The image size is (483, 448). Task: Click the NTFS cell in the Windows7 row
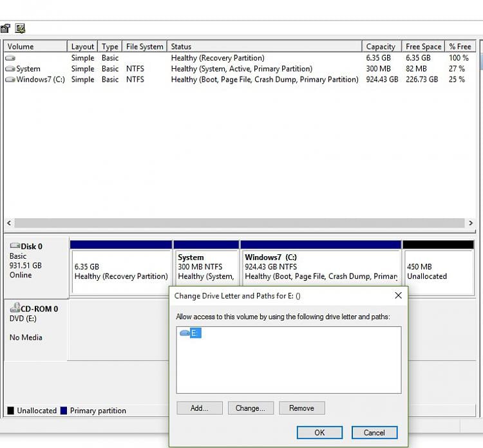(x=135, y=79)
